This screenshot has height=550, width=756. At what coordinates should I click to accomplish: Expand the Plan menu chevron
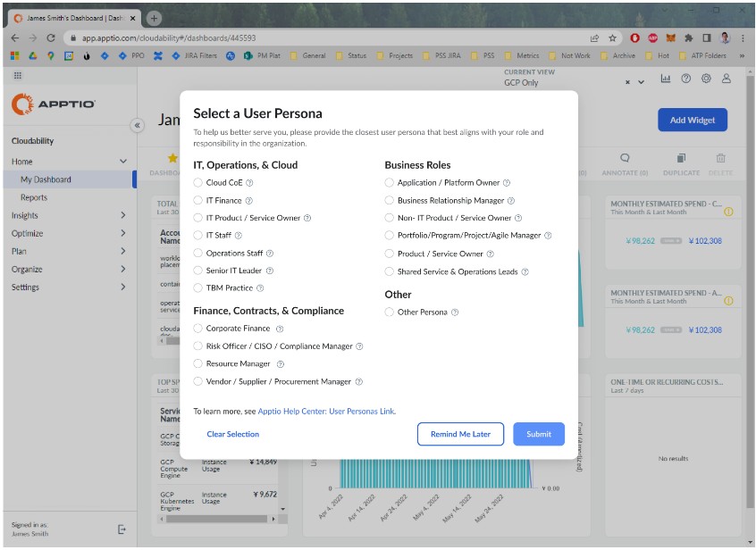point(123,251)
